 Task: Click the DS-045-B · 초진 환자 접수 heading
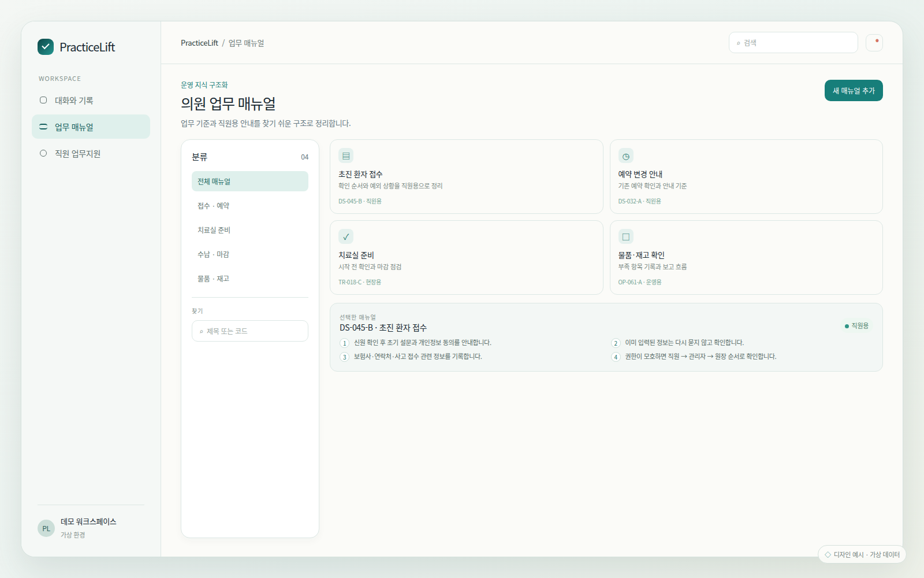point(383,328)
